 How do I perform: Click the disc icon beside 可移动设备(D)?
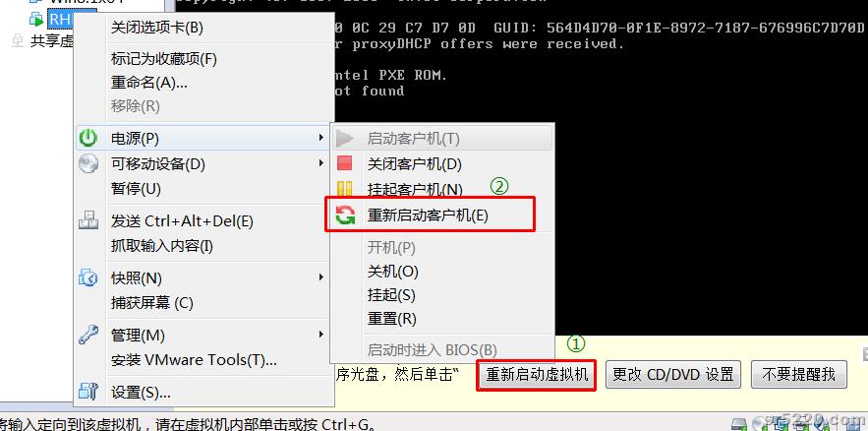tap(88, 163)
